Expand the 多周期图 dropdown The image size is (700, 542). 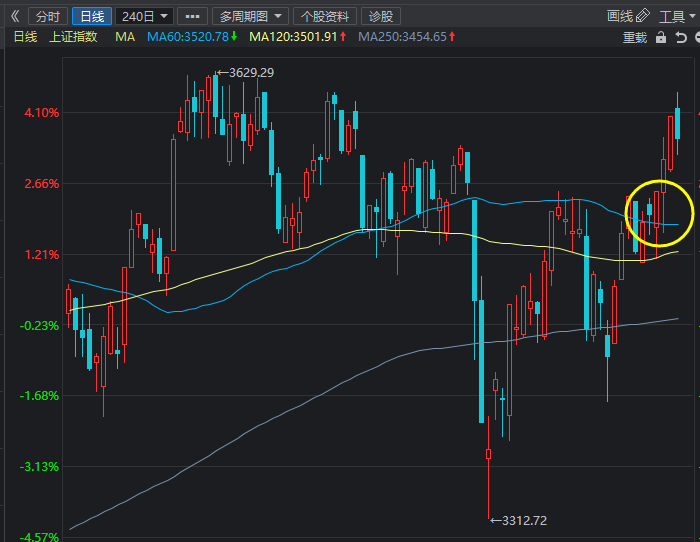tap(250, 17)
